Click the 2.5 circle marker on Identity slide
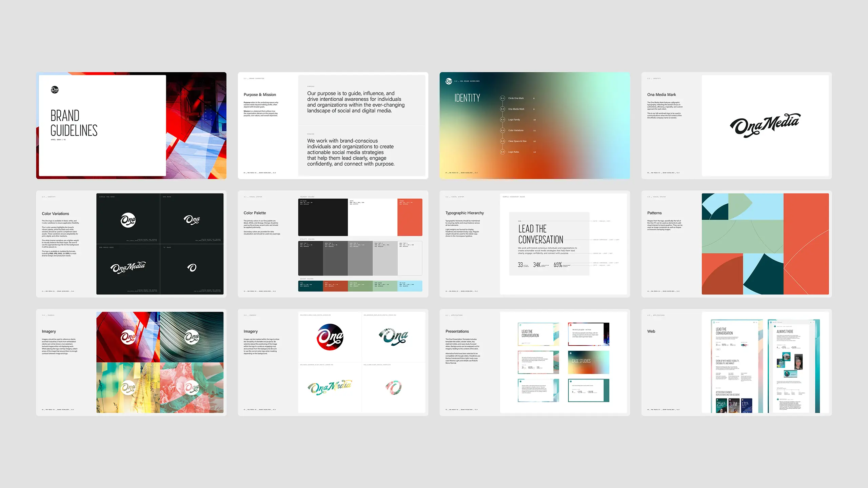 click(502, 141)
